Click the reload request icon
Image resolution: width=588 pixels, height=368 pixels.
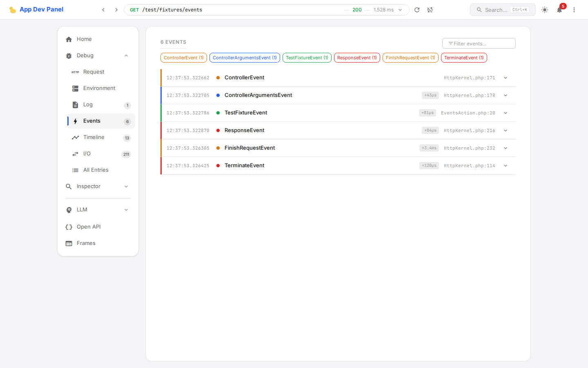(x=417, y=10)
